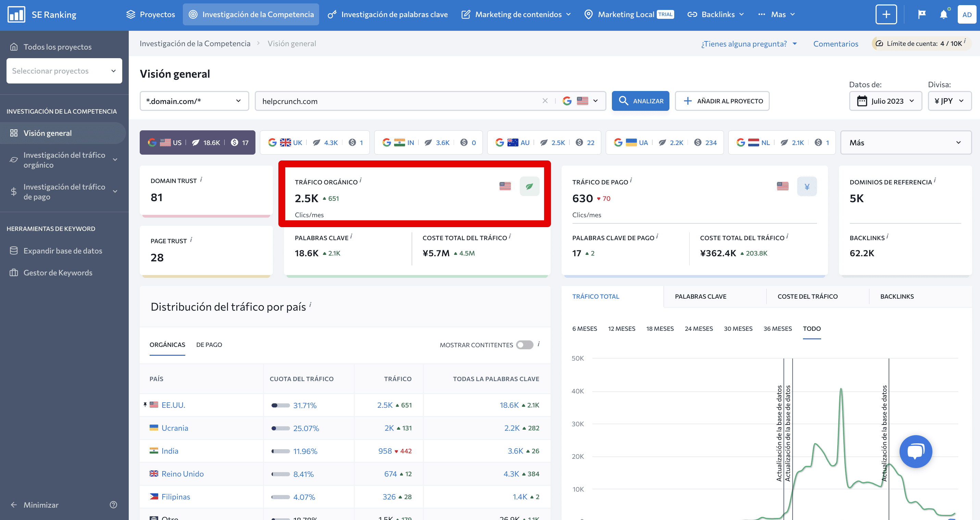Click the India traffic share bar
Screen dimensions: 980x520
pos(280,451)
